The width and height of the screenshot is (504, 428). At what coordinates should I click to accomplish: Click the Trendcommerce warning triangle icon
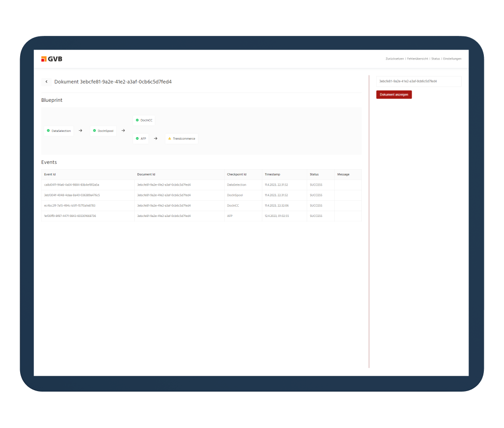pyautogui.click(x=170, y=138)
